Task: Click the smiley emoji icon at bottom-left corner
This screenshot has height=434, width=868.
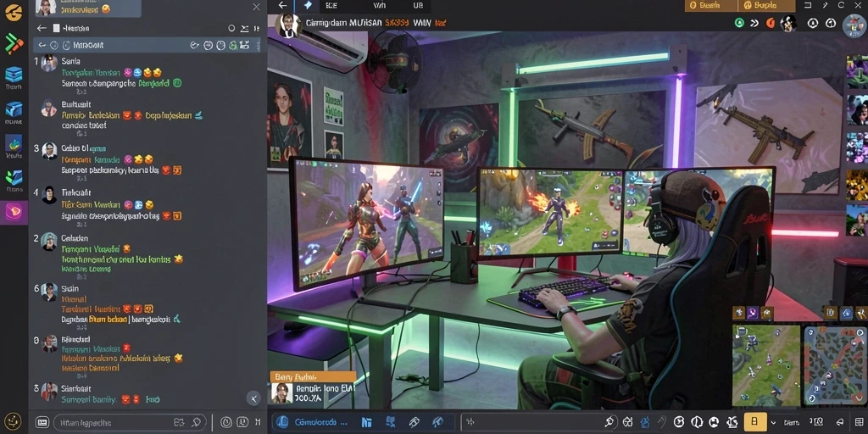Action: coord(12,420)
